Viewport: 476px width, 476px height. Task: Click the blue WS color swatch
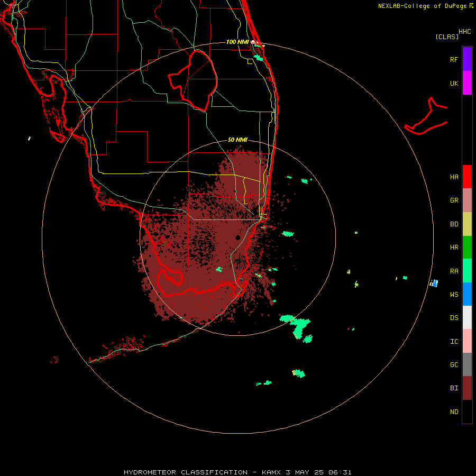pyautogui.click(x=467, y=294)
